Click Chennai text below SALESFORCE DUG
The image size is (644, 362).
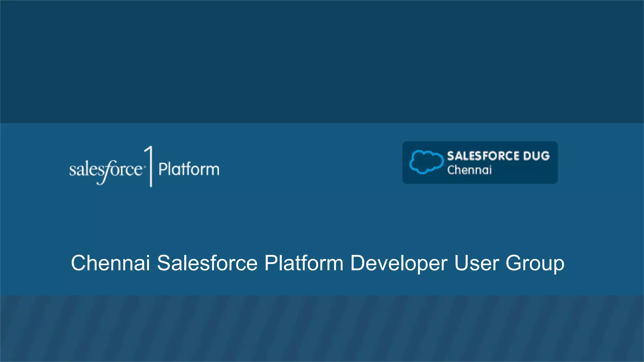tap(469, 170)
